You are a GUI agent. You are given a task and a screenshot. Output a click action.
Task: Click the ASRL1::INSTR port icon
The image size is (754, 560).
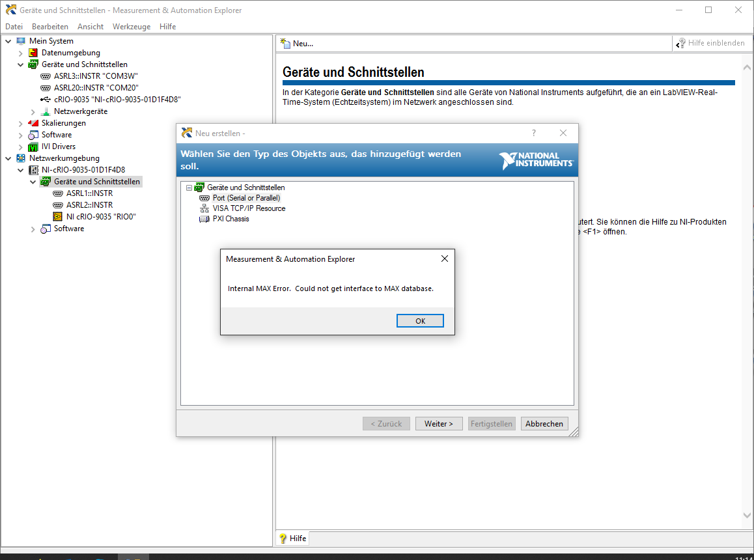[58, 193]
